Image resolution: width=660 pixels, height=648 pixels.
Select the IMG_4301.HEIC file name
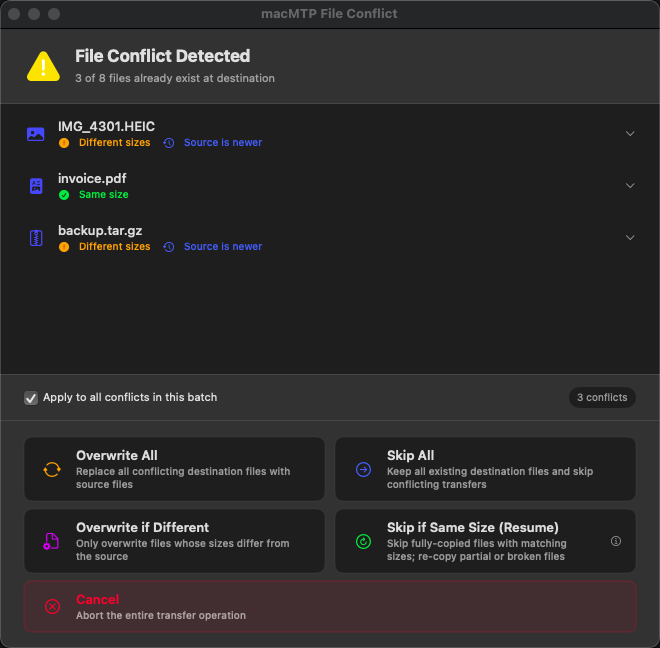106,126
